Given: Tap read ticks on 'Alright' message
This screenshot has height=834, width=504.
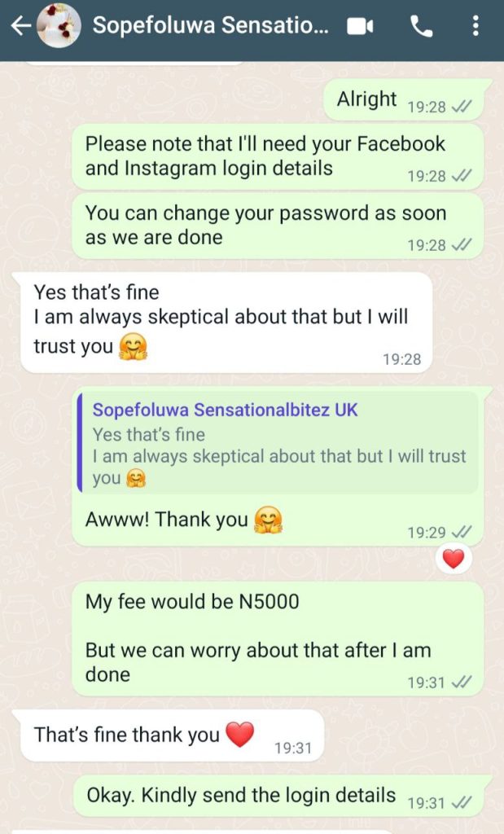Looking at the screenshot, I should [460, 107].
